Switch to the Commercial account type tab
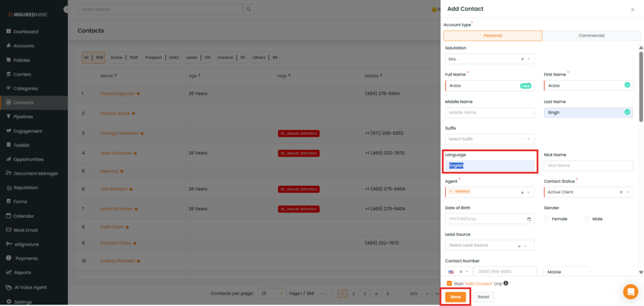This screenshot has width=644, height=306. tap(591, 36)
